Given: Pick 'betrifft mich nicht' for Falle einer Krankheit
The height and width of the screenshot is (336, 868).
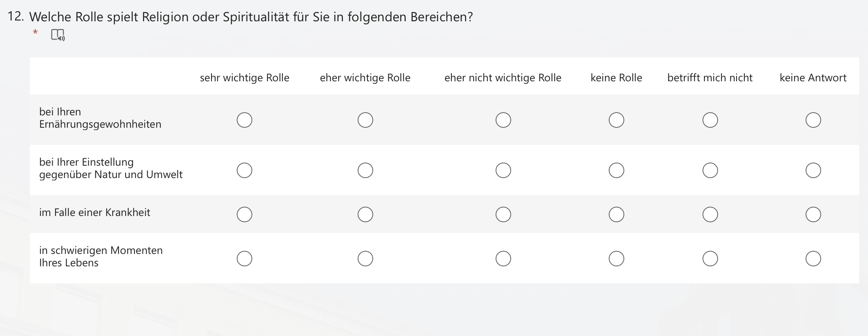Looking at the screenshot, I should point(710,214).
